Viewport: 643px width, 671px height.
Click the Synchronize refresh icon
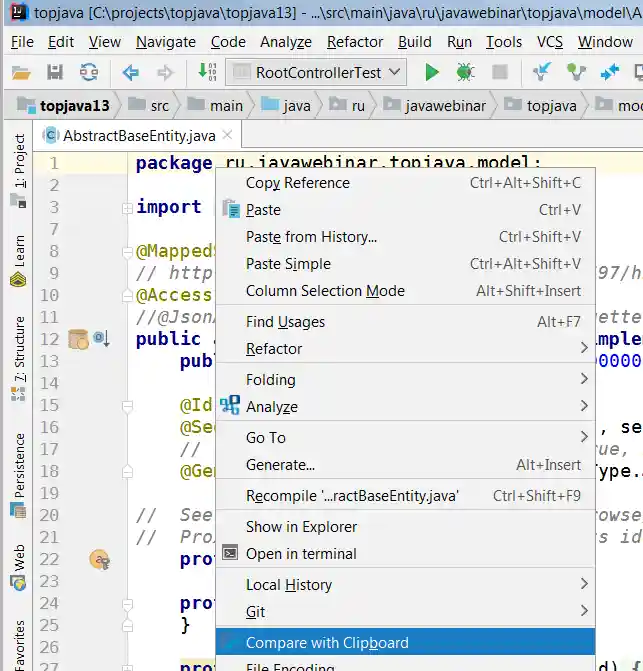click(89, 72)
